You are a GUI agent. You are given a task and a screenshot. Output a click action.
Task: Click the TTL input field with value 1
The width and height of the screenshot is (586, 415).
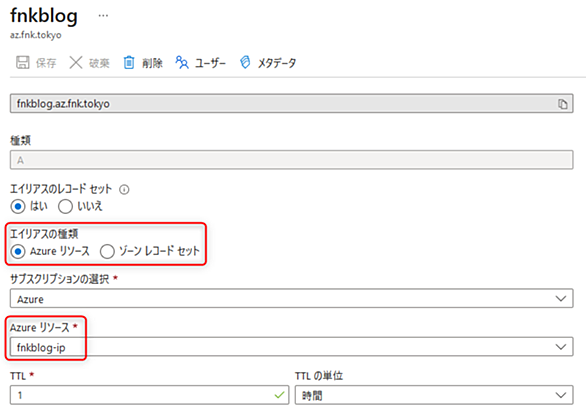[149, 395]
